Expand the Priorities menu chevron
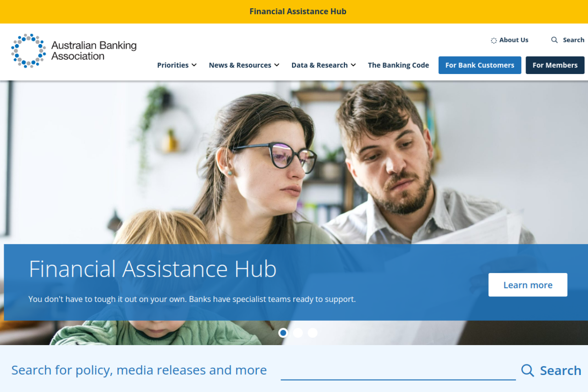This screenshot has height=392, width=588. [x=194, y=65]
